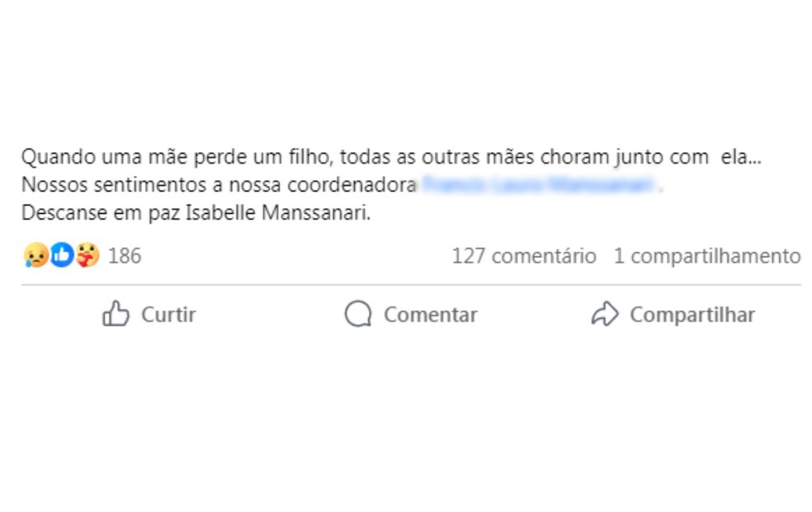Click the name 'Isabelle Manssanari' in the post

278,212
